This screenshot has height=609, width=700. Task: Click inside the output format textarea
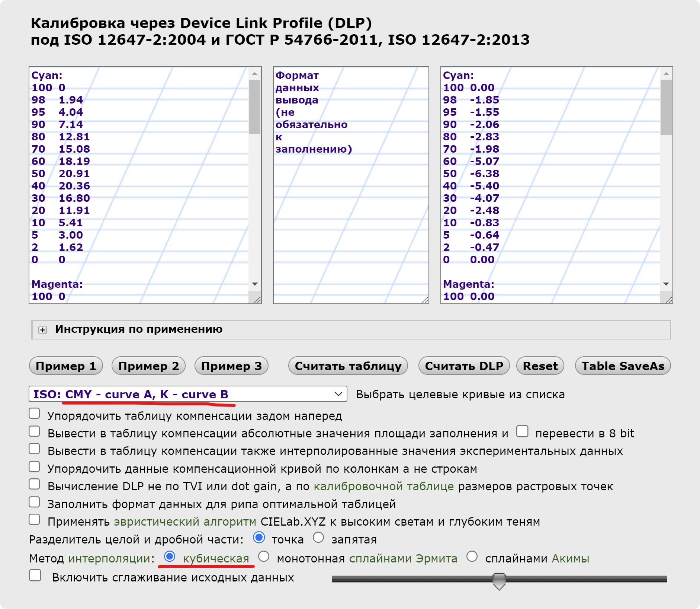pyautogui.click(x=351, y=223)
